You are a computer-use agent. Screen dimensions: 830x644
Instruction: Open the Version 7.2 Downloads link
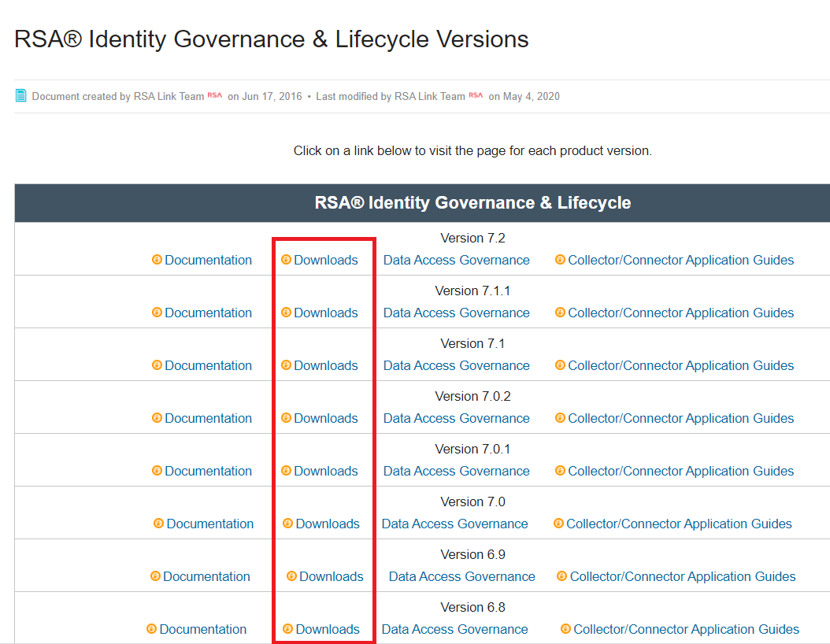point(325,260)
